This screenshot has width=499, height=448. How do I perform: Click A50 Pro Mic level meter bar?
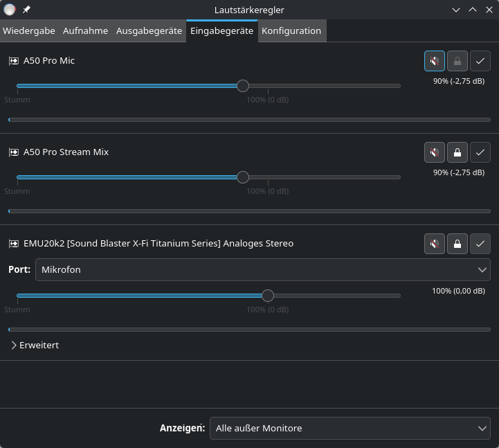pos(249,120)
